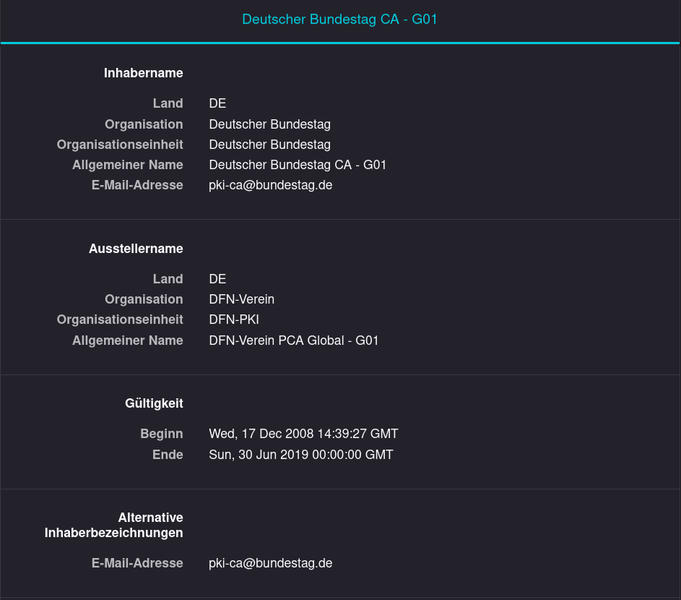Click the Beginn date 17 Dec 2008
Image resolution: width=681 pixels, height=600 pixels.
(303, 434)
